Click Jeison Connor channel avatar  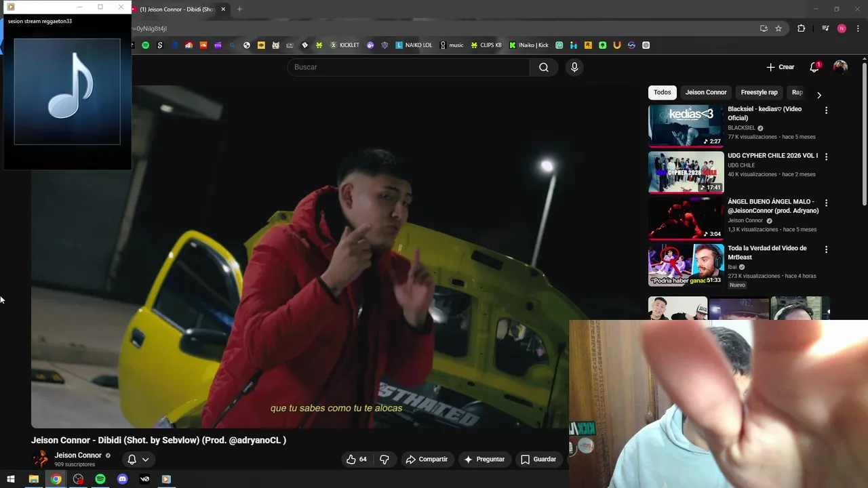pos(41,459)
